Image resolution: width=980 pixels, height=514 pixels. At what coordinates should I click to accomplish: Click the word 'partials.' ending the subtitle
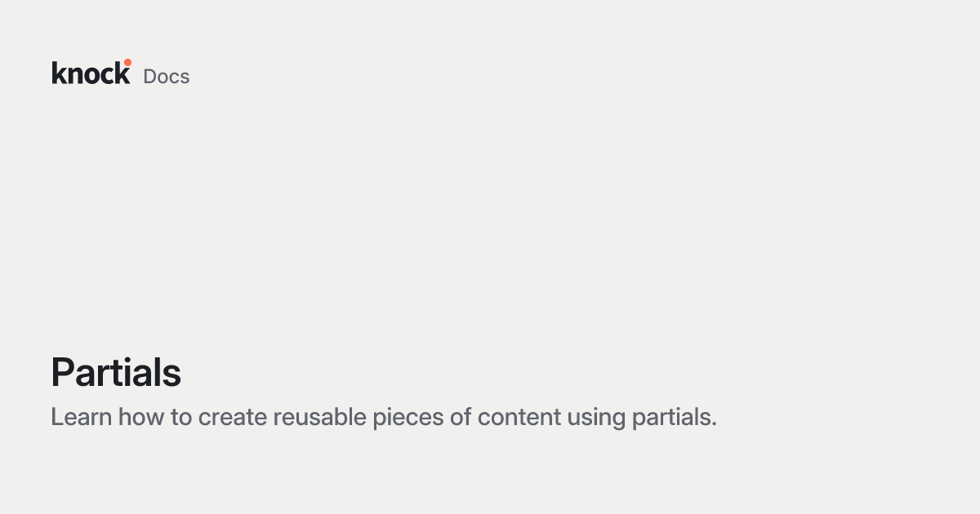(x=674, y=419)
